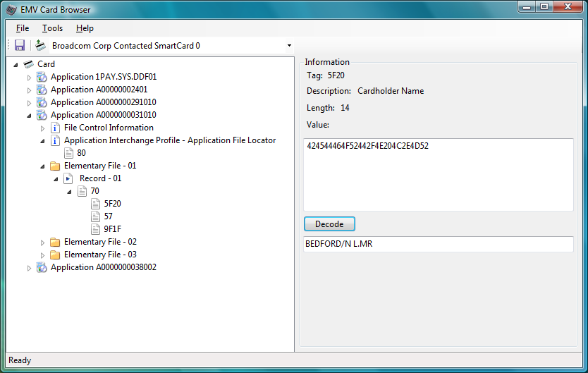Select Elementary File - 02 label
This screenshot has height=373, width=588.
tap(100, 242)
